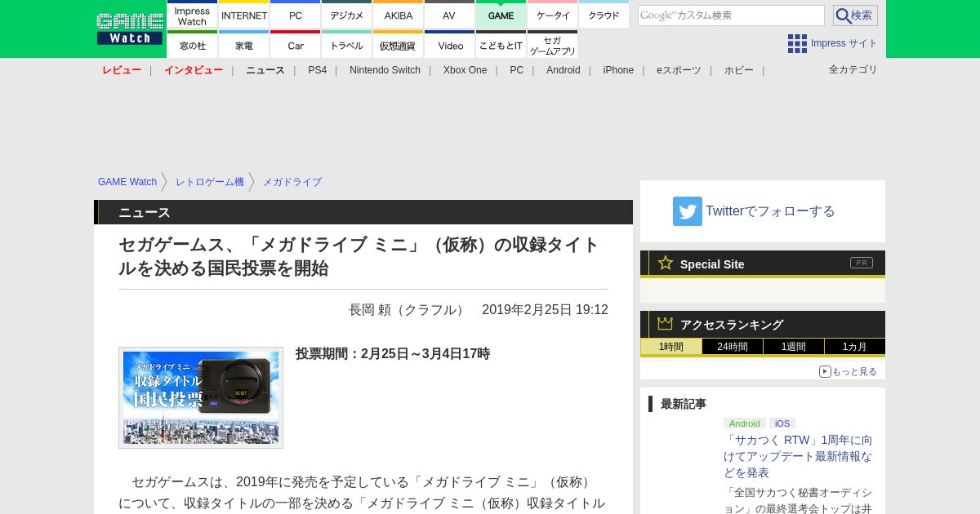The height and width of the screenshot is (514, 980).
Task: Open the メガドライブミニ article thumbnail
Action: coord(201,397)
